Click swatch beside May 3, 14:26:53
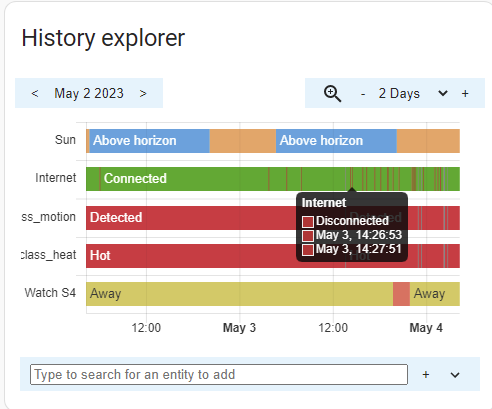This screenshot has height=409, width=492. pos(308,236)
